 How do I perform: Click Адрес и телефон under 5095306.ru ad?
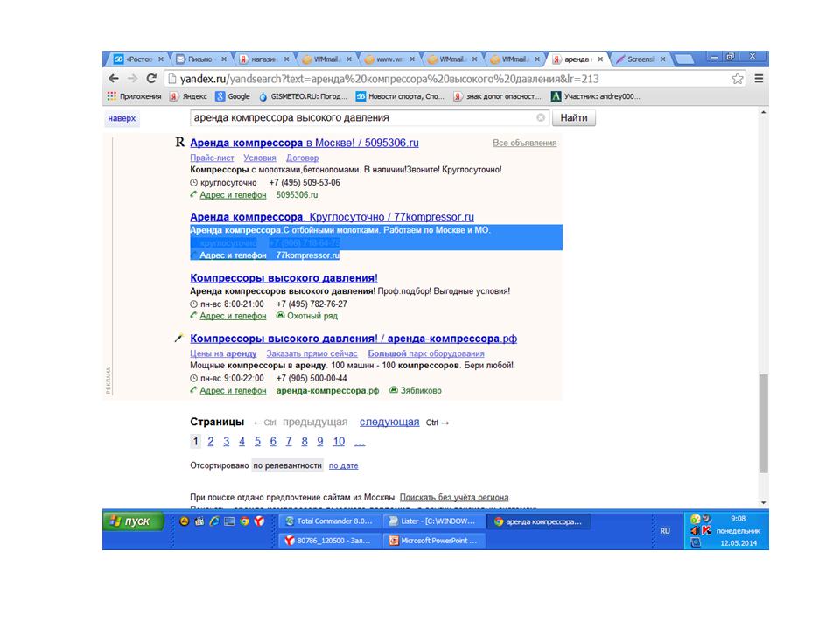pos(233,195)
